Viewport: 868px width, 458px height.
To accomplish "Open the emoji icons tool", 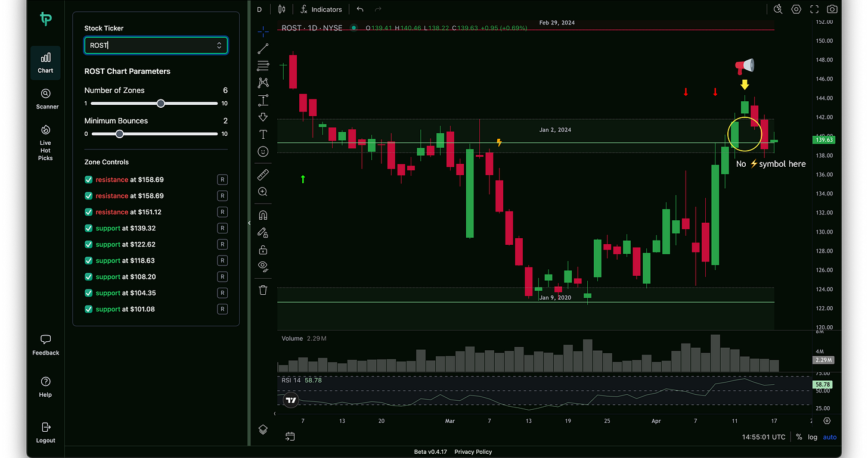I will [263, 152].
